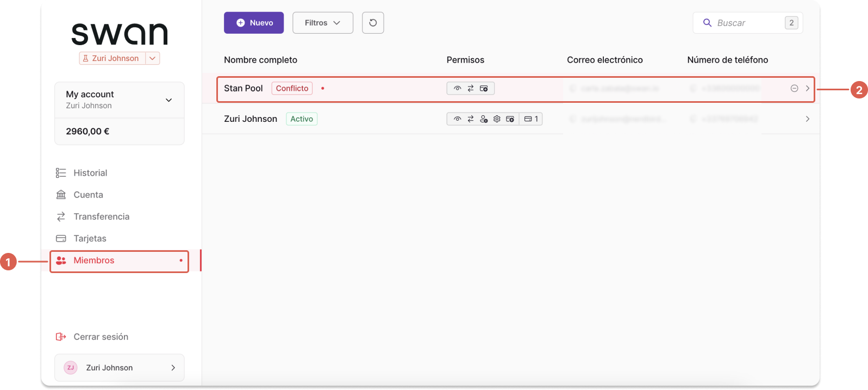Click Stan Pool's card-add permission icon
The width and height of the screenshot is (868, 390).
(x=484, y=88)
